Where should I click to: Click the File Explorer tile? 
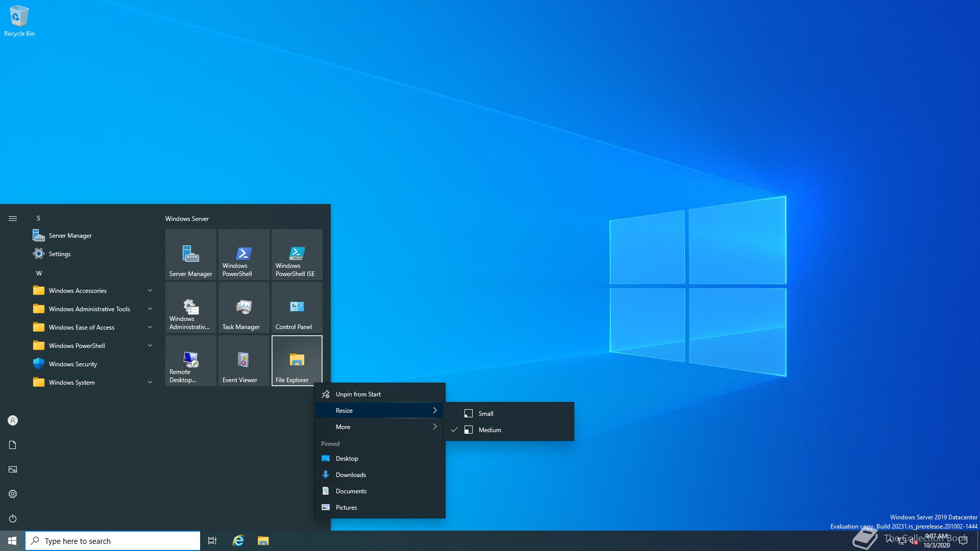297,360
